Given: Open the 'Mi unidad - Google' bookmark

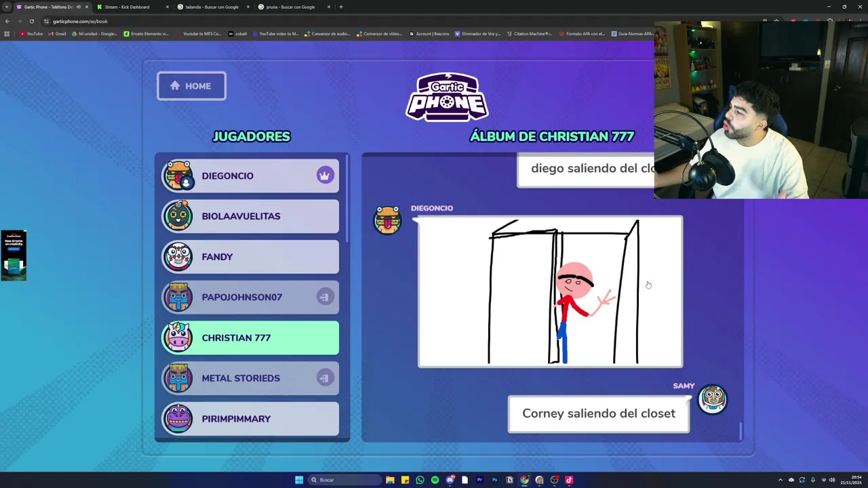Looking at the screenshot, I should [94, 33].
